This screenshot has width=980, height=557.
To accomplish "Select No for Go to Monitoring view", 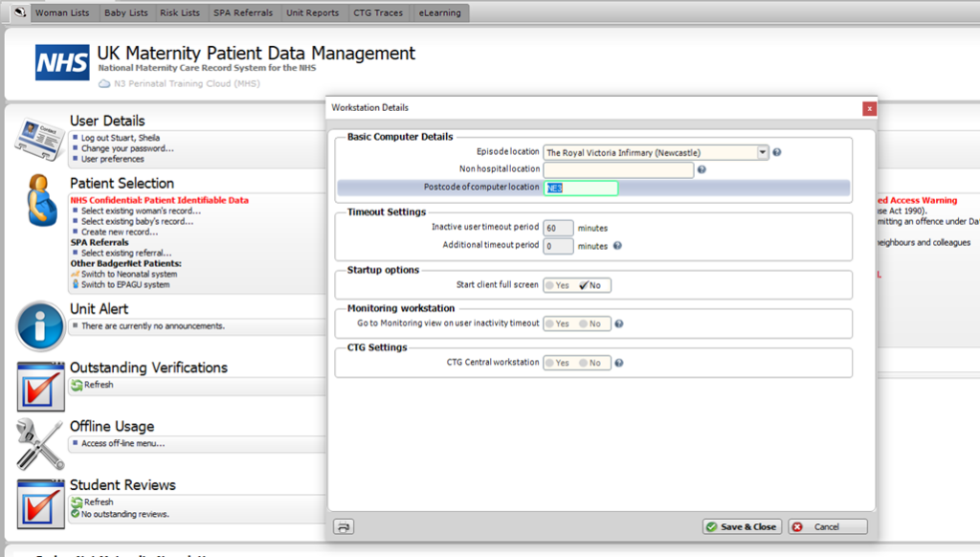I will point(590,323).
